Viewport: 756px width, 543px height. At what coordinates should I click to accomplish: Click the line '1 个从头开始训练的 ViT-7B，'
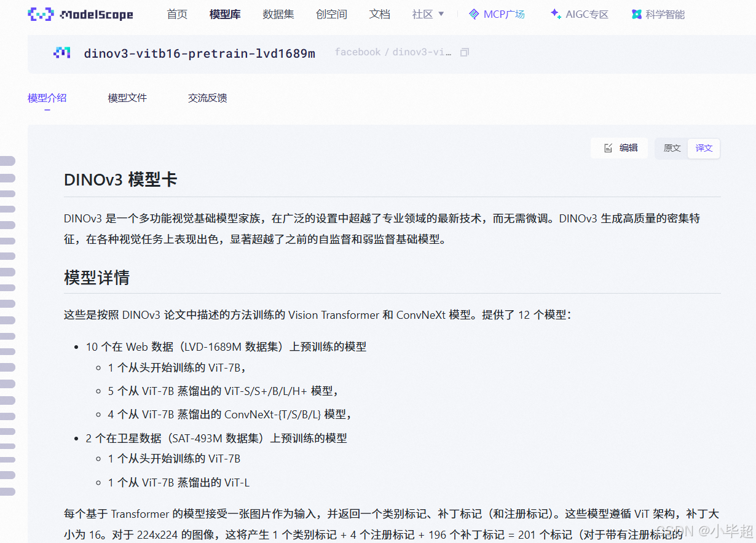pyautogui.click(x=177, y=368)
